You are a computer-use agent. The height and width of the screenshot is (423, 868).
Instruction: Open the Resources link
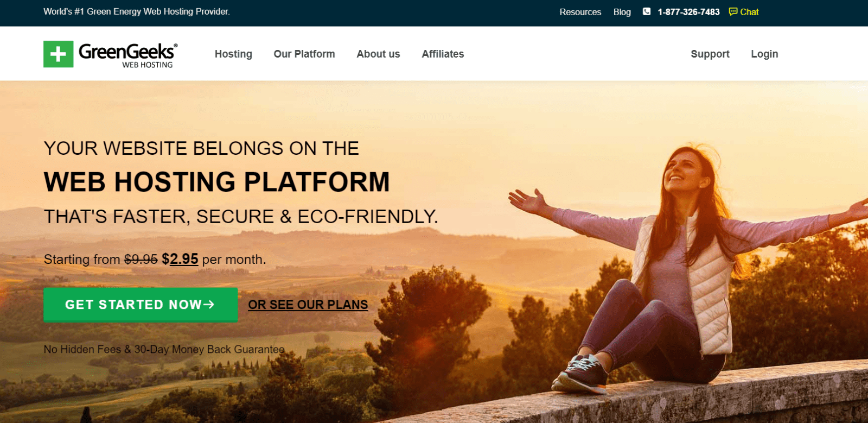pyautogui.click(x=580, y=12)
